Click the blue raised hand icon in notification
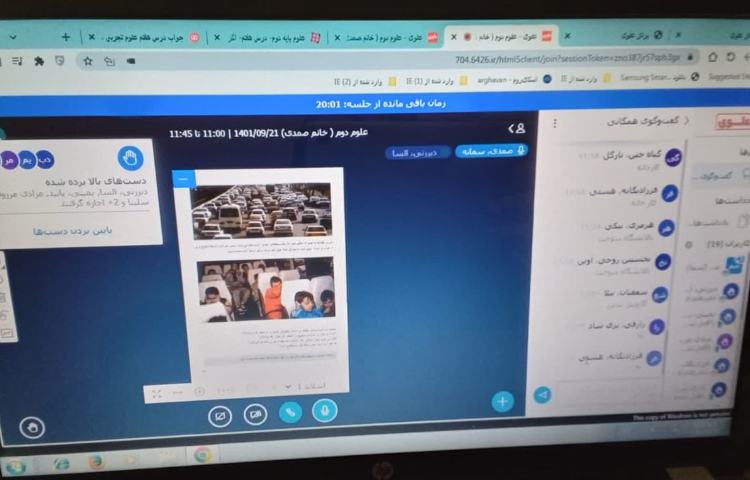Screen dimensions: 750x480 tap(130, 157)
